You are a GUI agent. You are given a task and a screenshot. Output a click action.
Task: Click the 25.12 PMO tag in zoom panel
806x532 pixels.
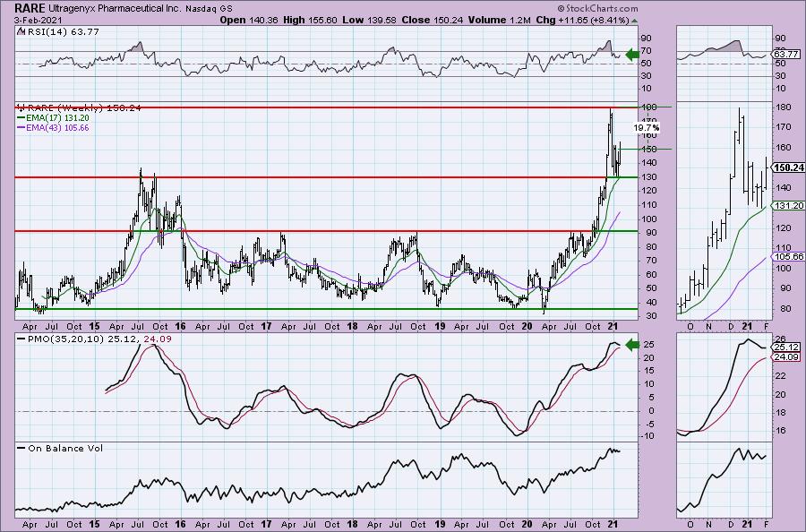coord(786,347)
